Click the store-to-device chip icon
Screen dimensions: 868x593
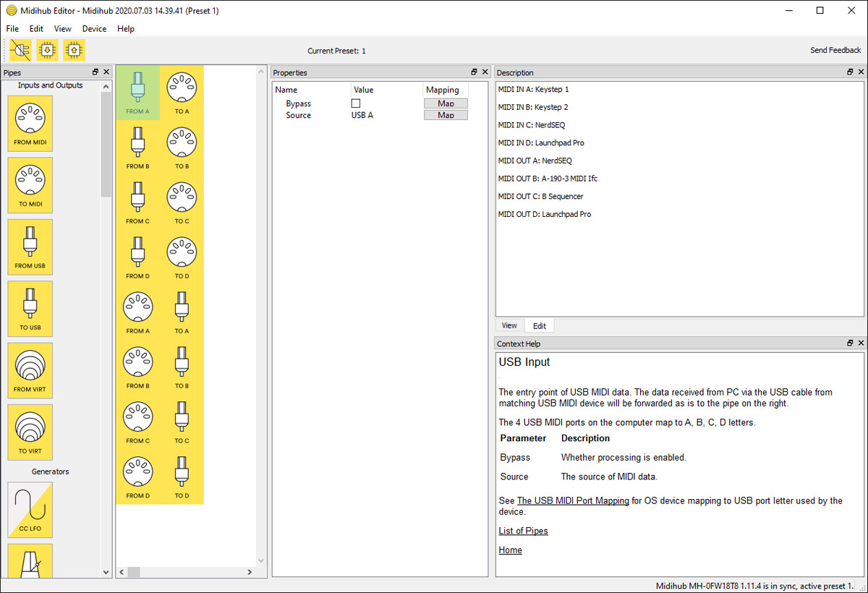[x=74, y=50]
